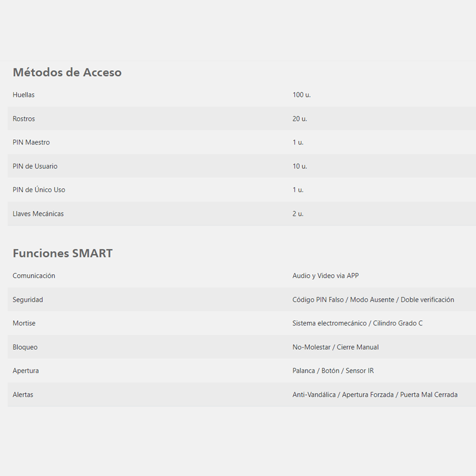This screenshot has width=476, height=476.
Task: Click the "Llaves Mecánicas" row label
Action: point(38,214)
